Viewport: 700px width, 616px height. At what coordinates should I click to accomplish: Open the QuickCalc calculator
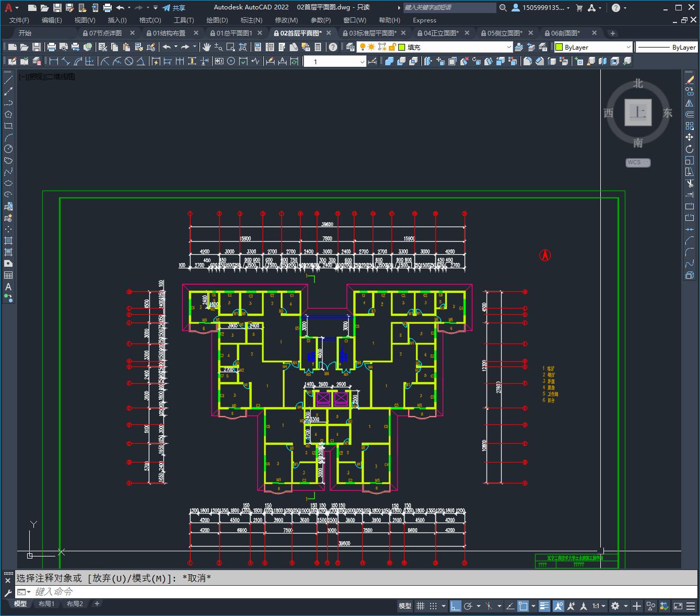318,47
